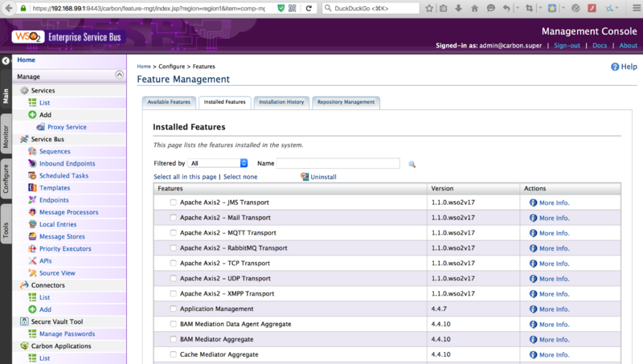Click the Scheduled Tasks icon
643x364 pixels.
pyautogui.click(x=32, y=175)
